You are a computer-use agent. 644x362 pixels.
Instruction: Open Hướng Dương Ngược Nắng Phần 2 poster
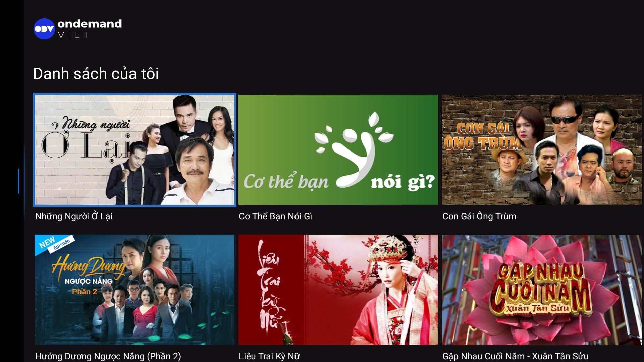[135, 290]
